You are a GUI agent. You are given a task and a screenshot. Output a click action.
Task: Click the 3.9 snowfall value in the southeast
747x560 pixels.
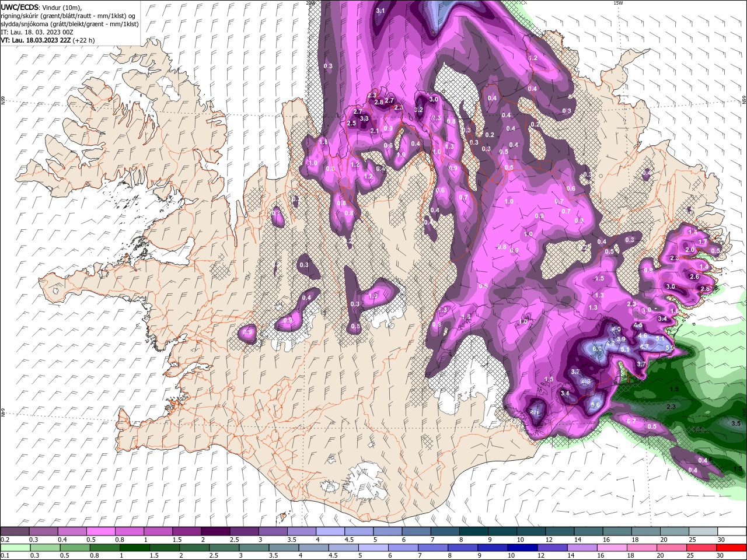tap(621, 339)
